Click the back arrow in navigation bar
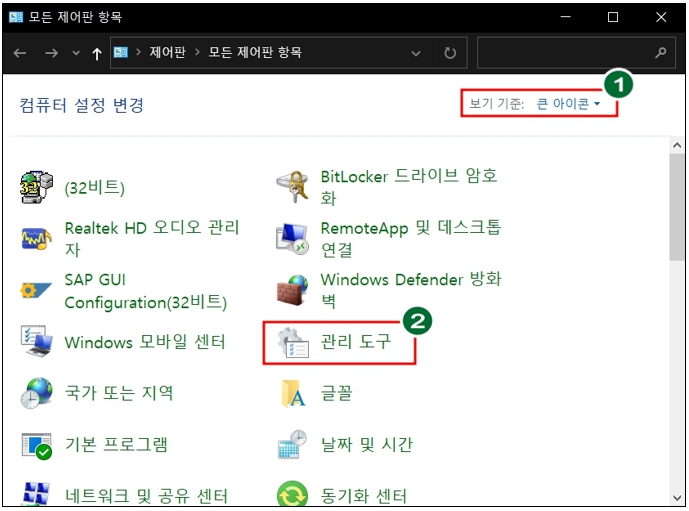This screenshot has width=689, height=511. 20,53
